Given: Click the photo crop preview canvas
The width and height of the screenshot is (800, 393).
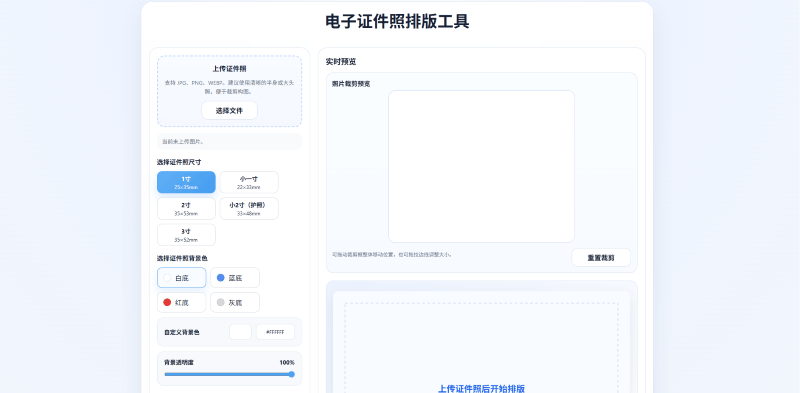Looking at the screenshot, I should pyautogui.click(x=481, y=166).
